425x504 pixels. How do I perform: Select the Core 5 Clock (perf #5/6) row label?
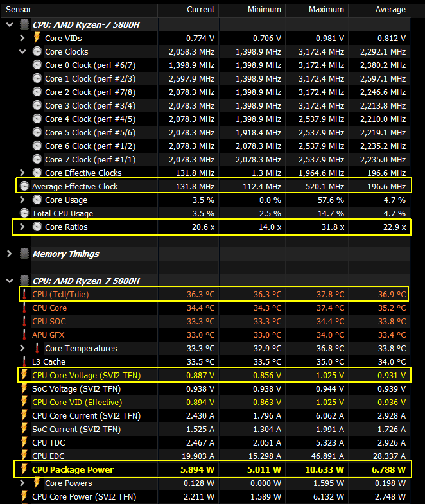click(90, 133)
